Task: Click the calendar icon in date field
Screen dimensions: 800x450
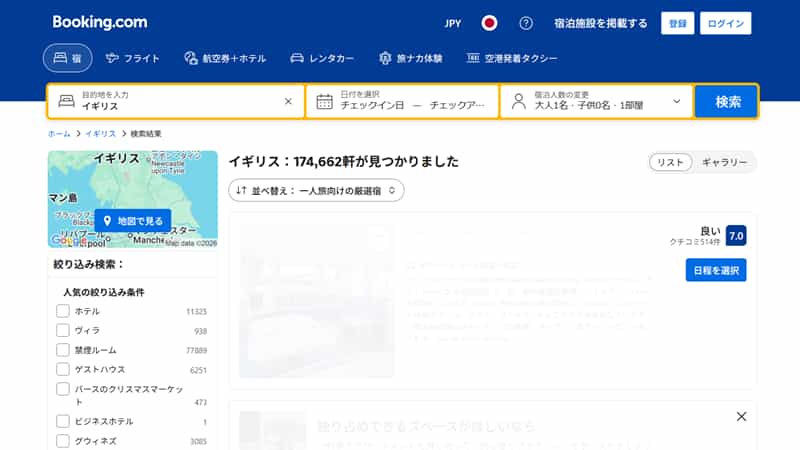Action: tap(324, 102)
